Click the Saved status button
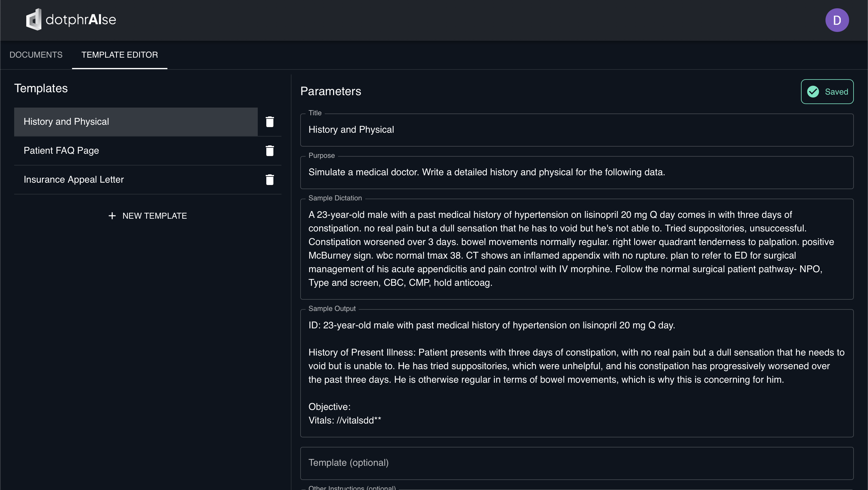Image resolution: width=868 pixels, height=490 pixels. coord(827,92)
